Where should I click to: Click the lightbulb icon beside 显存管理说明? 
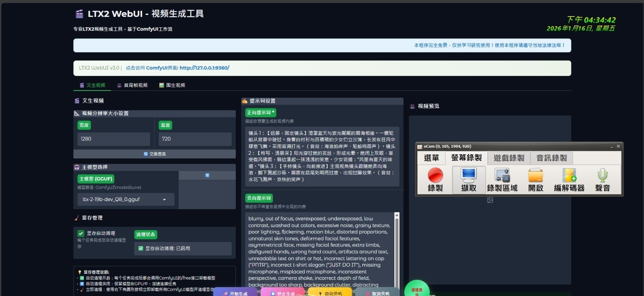tap(80, 272)
